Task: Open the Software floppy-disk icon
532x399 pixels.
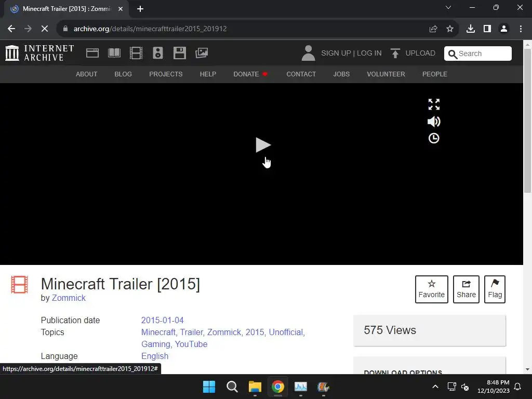Action: 179,53
